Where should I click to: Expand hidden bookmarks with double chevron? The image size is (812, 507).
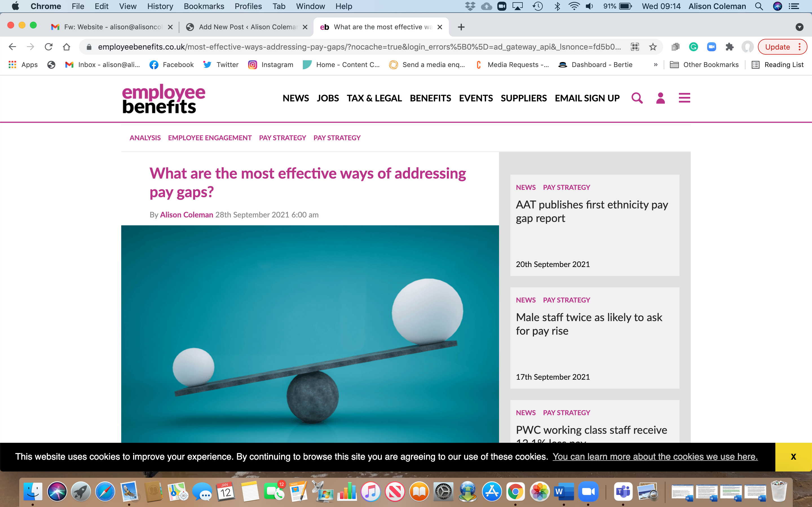click(655, 65)
